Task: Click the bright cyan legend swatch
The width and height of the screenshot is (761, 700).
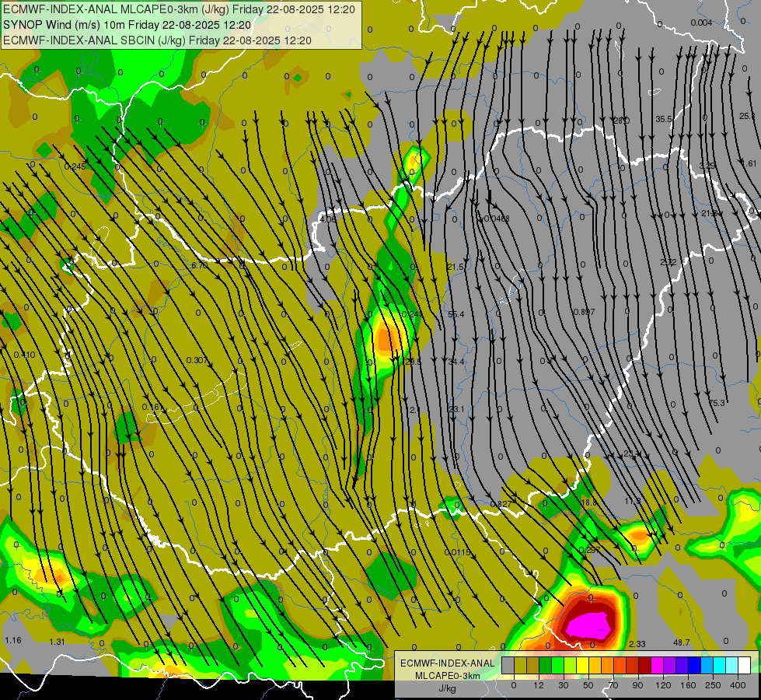Action: point(721,665)
